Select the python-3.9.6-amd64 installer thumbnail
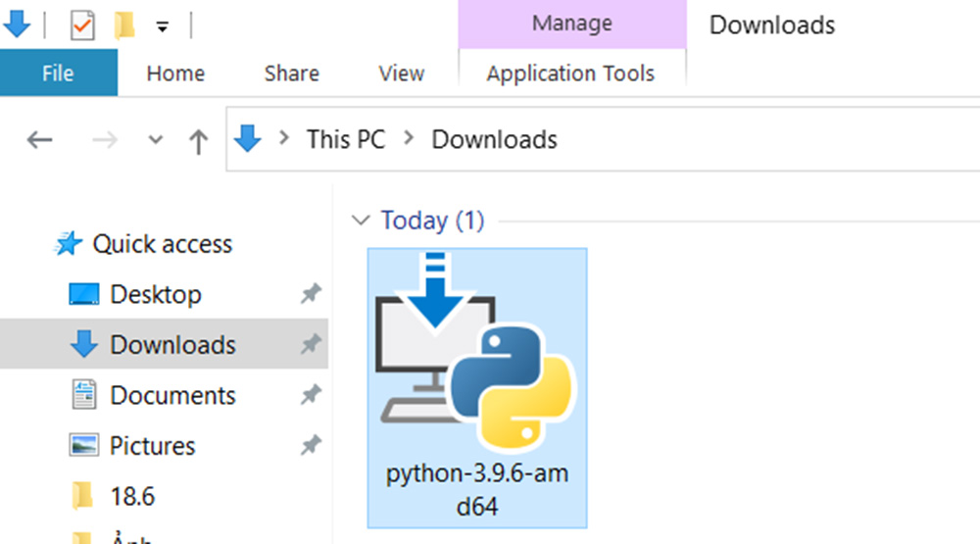This screenshot has height=544, width=980. (x=476, y=352)
